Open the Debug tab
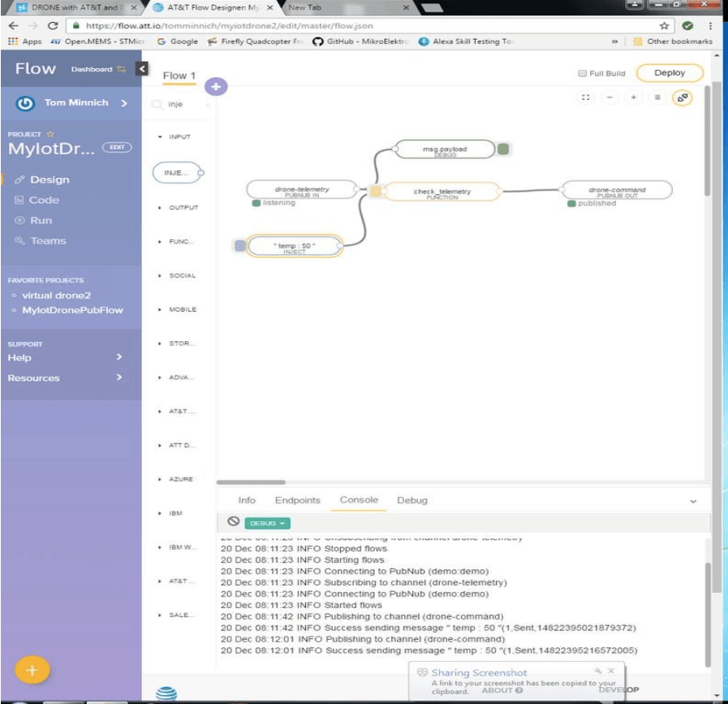This screenshot has height=704, width=728. [x=411, y=500]
